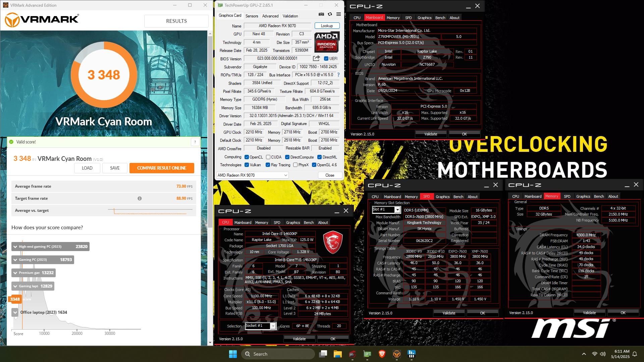
Task: Click the SAVE button in VRMark
Action: click(115, 168)
